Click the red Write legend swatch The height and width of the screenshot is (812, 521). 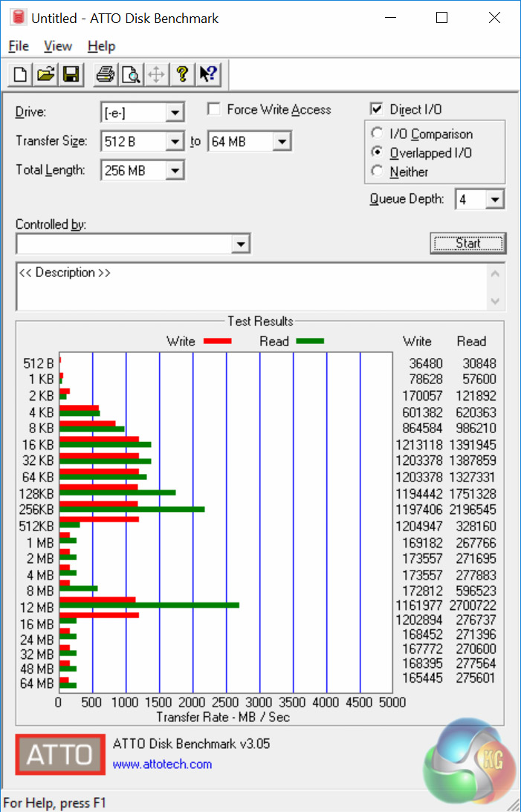pos(218,341)
